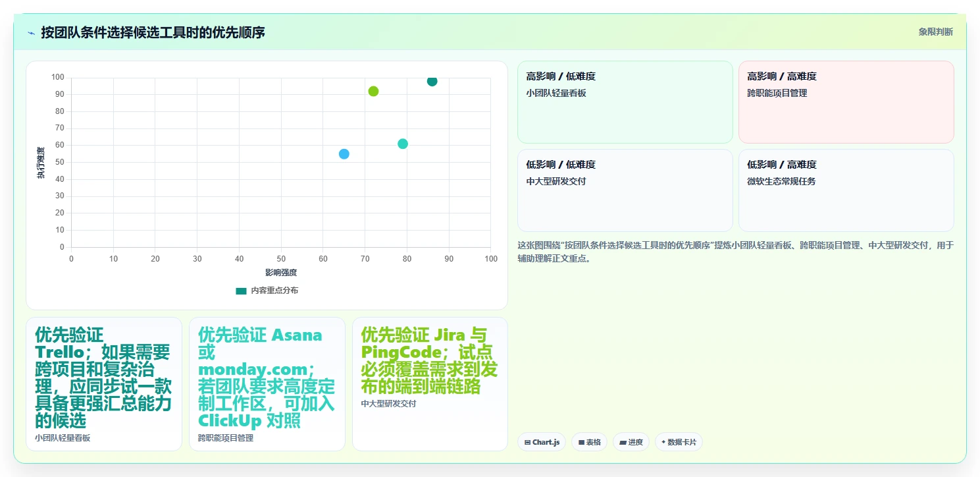Image resolution: width=980 pixels, height=477 pixels.
Task: Click 中大型研发交付 under the Jira card
Action: (x=389, y=403)
